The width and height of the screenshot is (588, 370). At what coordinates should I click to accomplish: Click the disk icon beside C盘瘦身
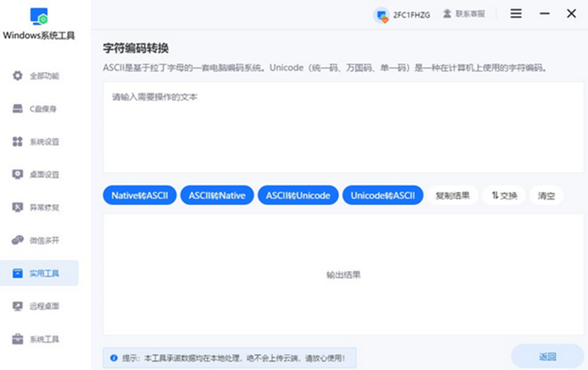pos(18,109)
